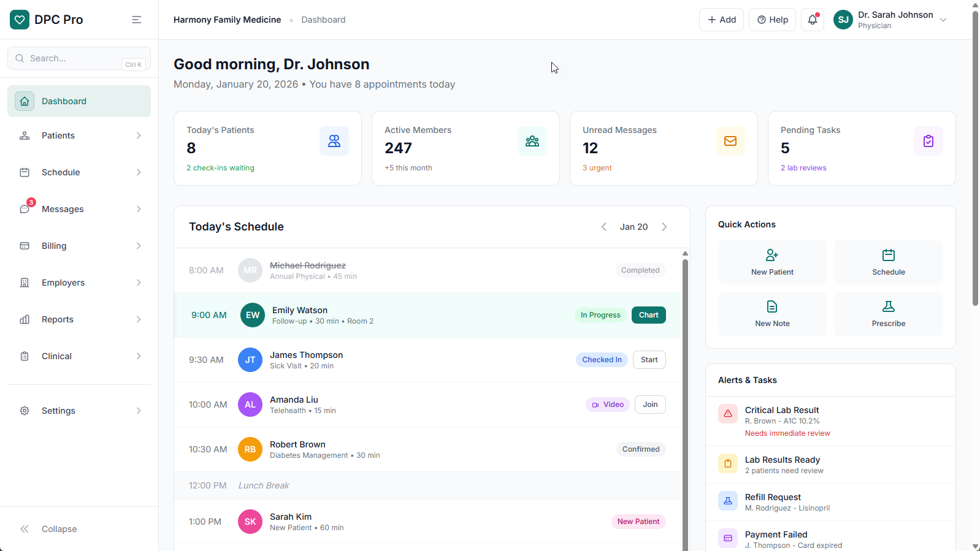The image size is (980, 551).
Task: Click the Refill Request flask icon
Action: pos(728,501)
